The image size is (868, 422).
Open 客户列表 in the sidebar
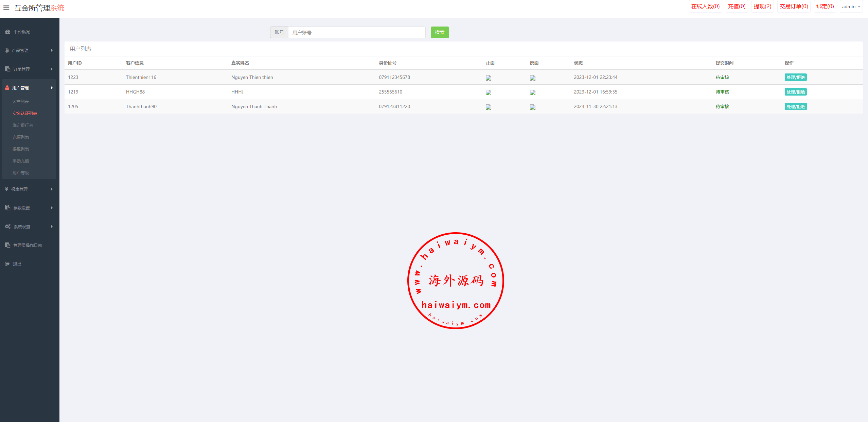[x=21, y=101]
